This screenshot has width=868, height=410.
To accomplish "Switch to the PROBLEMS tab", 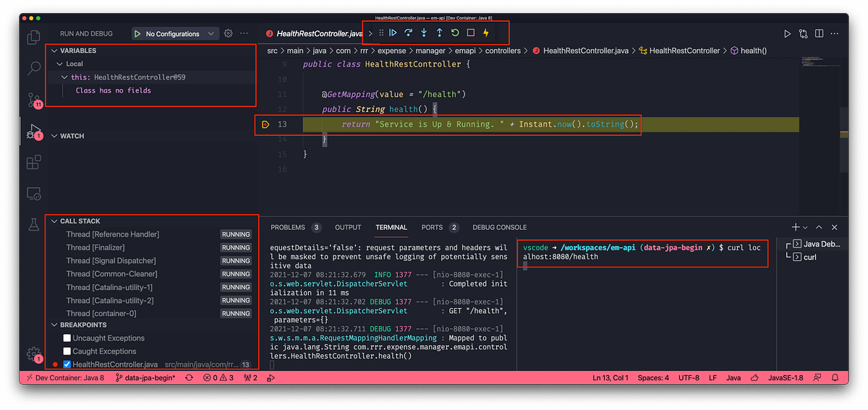I will tap(288, 227).
